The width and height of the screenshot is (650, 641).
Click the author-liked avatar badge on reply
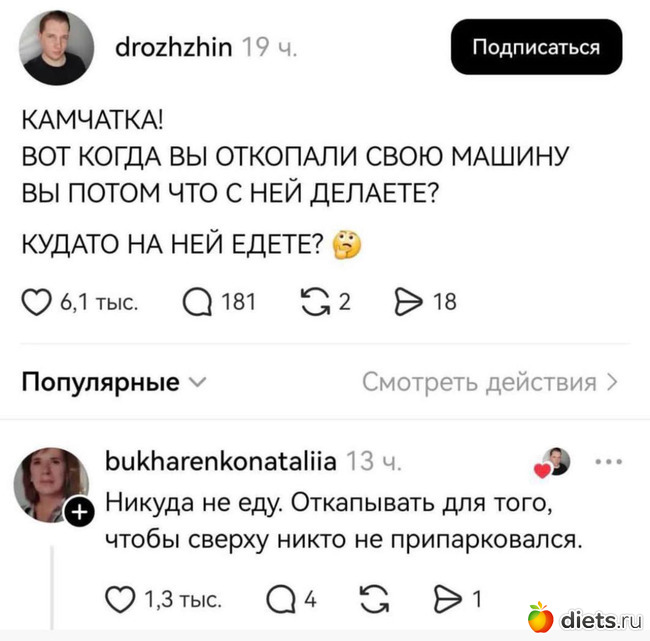coord(555,462)
